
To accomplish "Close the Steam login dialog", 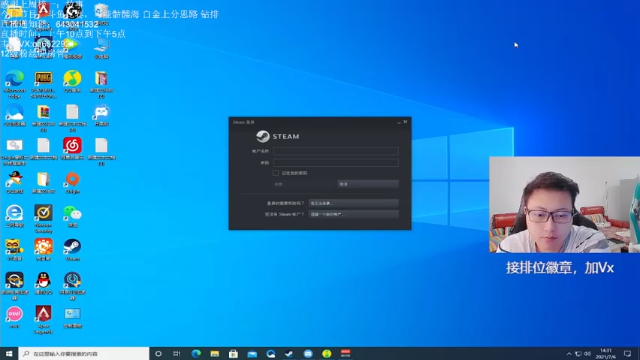I will [405, 122].
